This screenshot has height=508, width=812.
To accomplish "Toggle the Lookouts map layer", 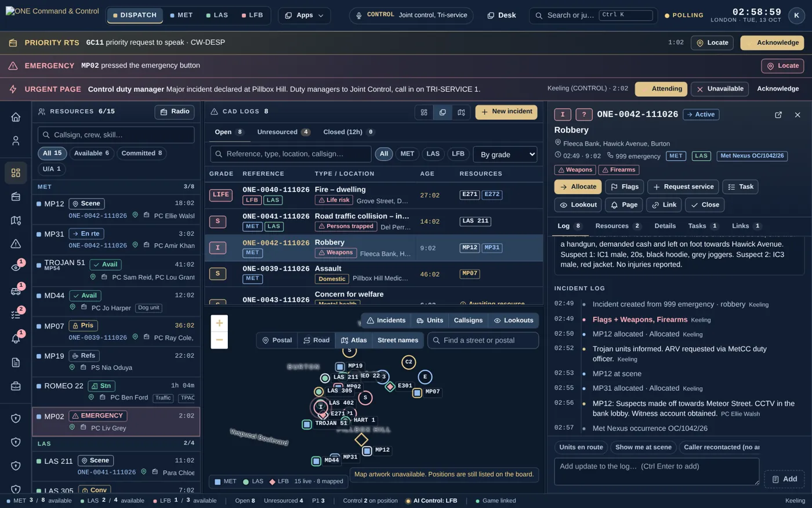I will [x=513, y=320].
